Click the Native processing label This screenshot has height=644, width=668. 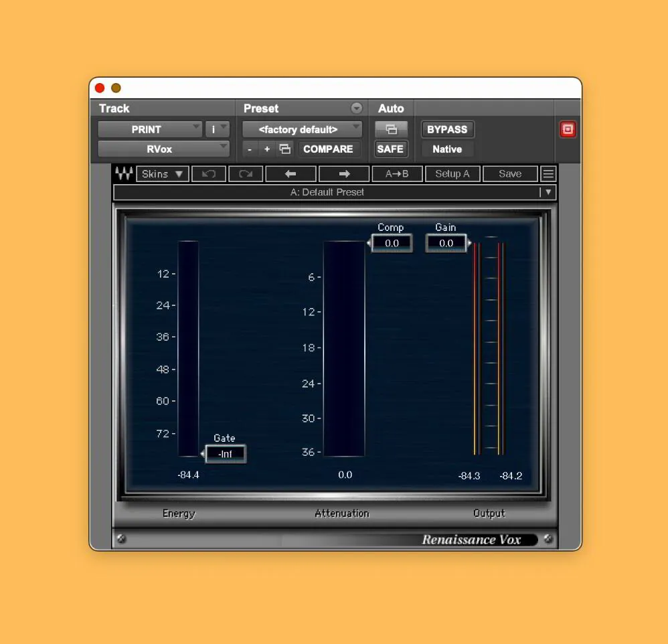[446, 149]
